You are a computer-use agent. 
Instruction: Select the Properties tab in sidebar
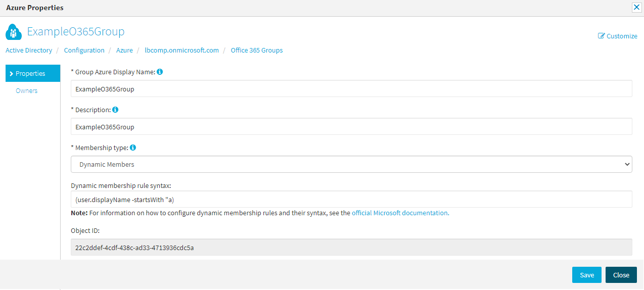coord(33,73)
